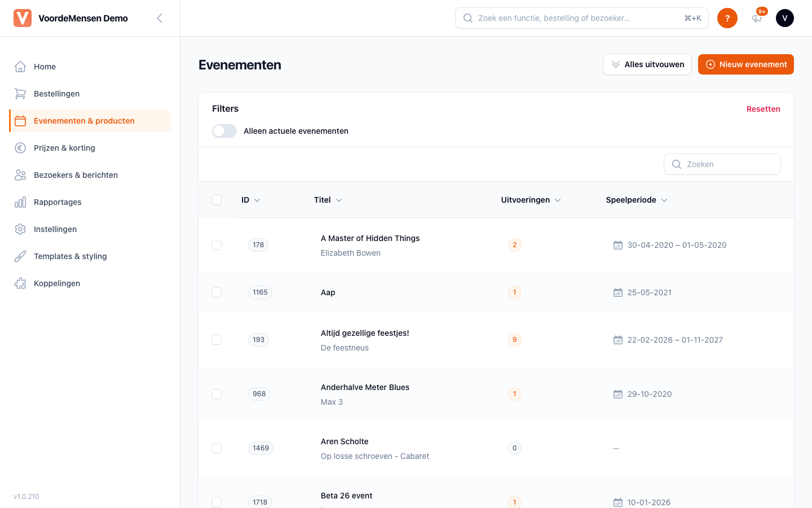Collapse the sidebar with the chevron arrow
Screen dimensions: 812x508
(x=160, y=18)
